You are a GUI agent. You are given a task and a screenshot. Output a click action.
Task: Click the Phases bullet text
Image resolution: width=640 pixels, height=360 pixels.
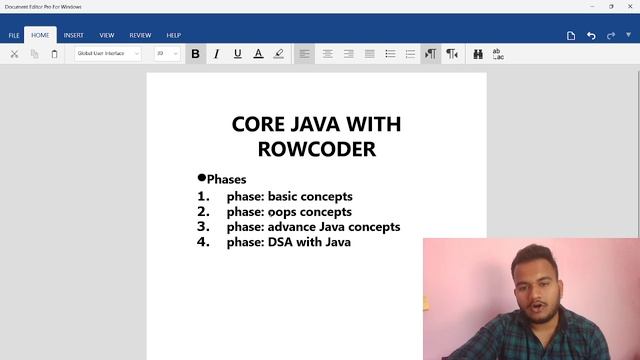pos(227,179)
